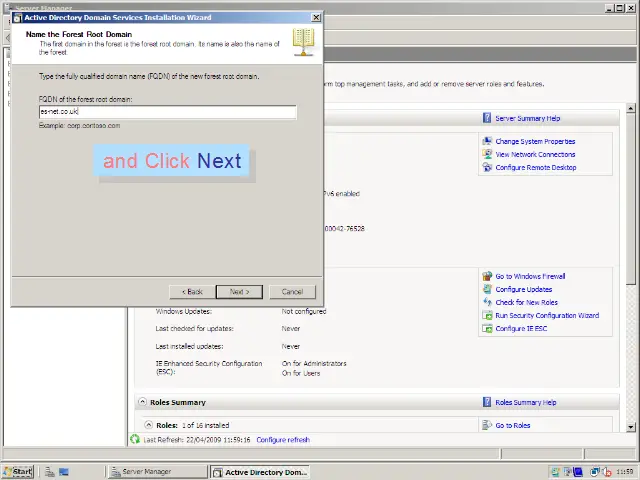Click the Windows Firewall icon
This screenshot has height=480, width=640.
(487, 276)
